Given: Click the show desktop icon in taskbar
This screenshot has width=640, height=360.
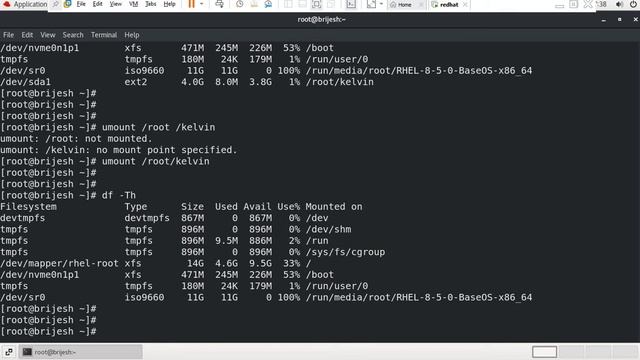Looking at the screenshot, I should click(9, 352).
